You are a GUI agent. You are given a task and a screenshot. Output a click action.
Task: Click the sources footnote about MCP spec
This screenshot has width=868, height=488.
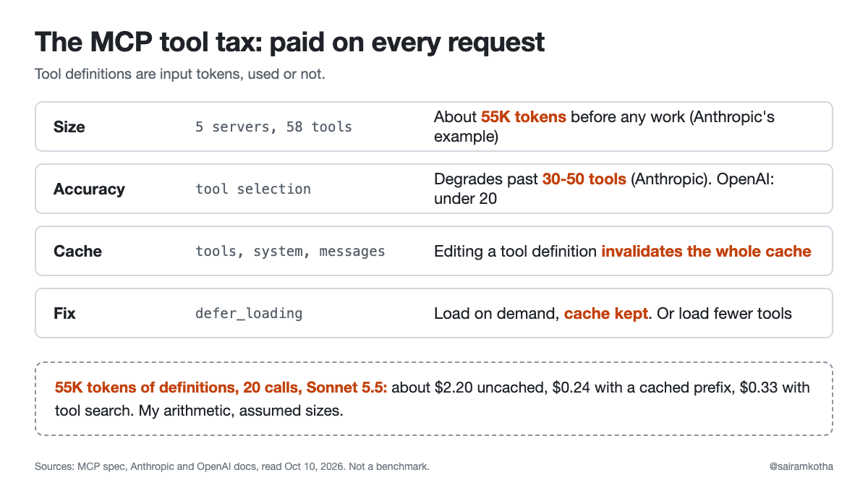[232, 466]
